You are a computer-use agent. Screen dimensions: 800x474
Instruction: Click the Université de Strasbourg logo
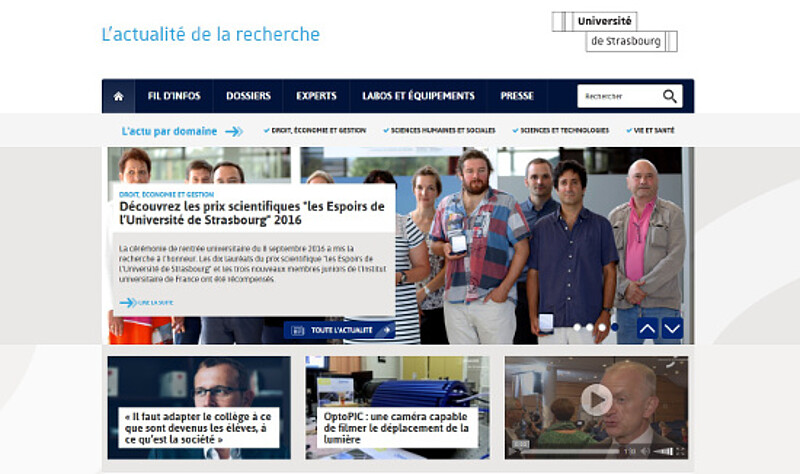[x=614, y=32]
